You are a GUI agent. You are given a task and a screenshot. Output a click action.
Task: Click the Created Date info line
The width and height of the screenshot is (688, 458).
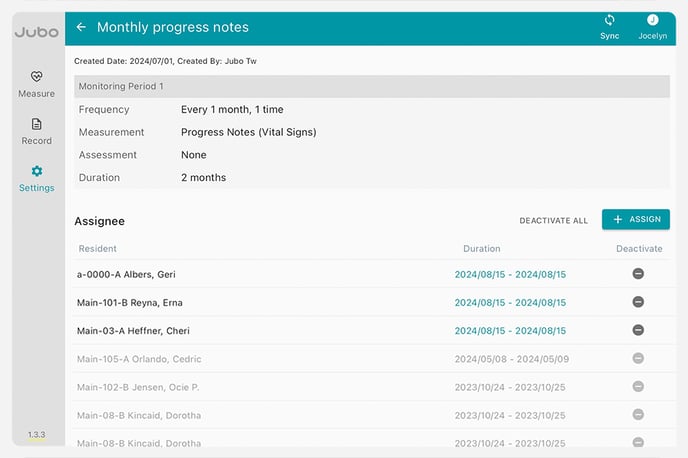[x=165, y=61]
